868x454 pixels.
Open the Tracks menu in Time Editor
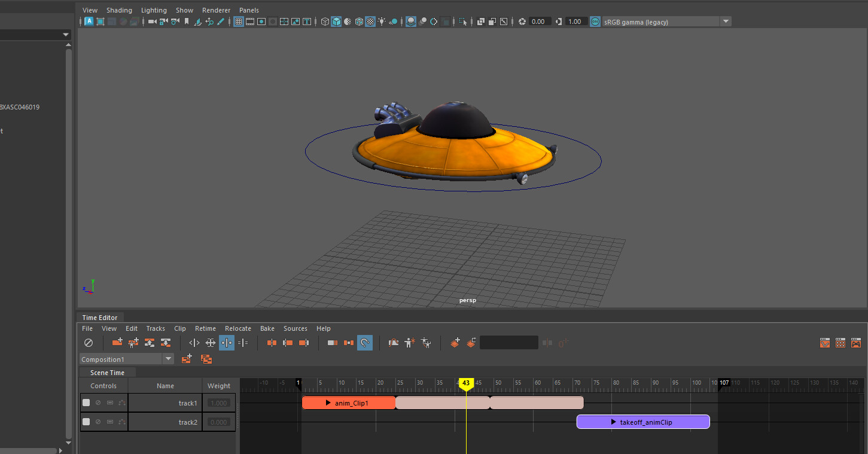[x=156, y=328]
